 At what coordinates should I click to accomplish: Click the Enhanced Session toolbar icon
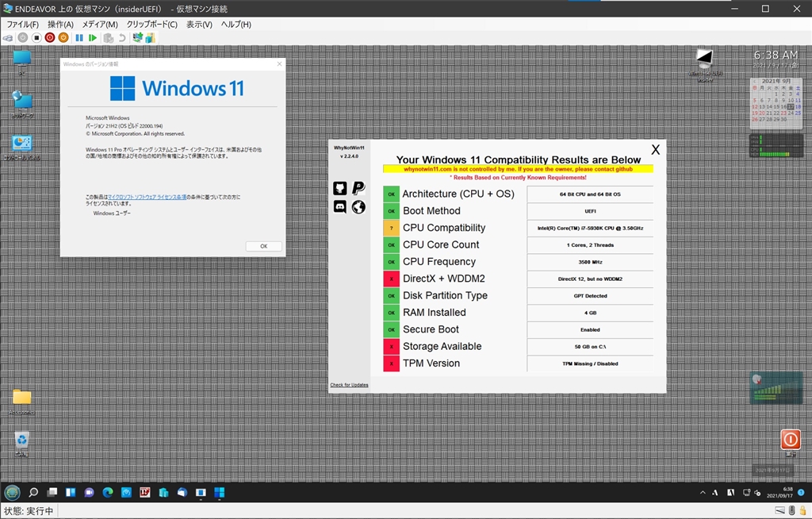point(137,38)
